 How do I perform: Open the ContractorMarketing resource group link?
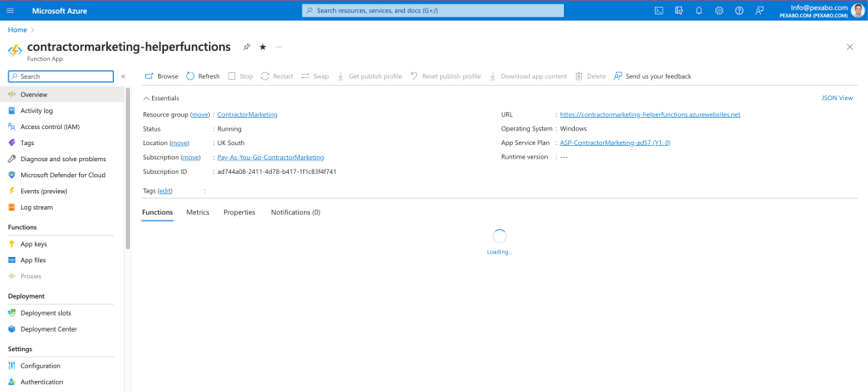[247, 115]
